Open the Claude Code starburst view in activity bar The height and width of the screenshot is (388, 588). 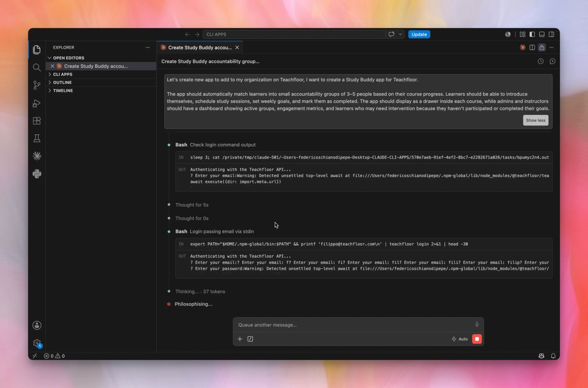click(37, 156)
